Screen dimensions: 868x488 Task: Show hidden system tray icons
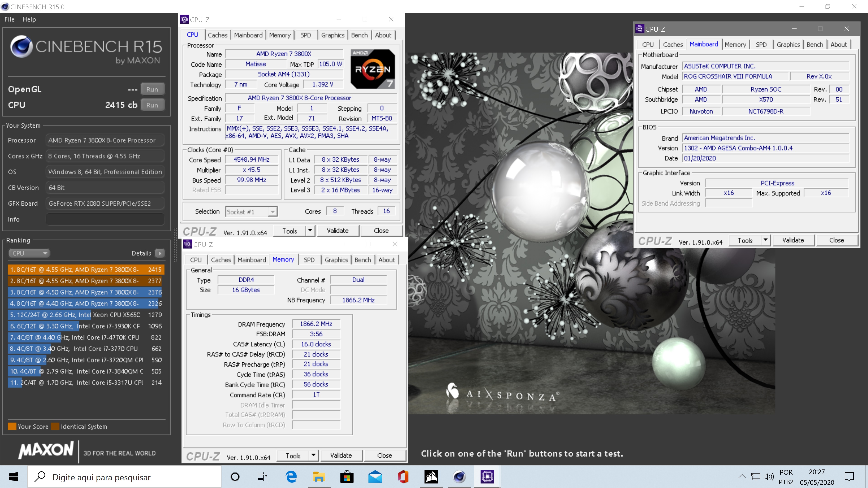coord(742,476)
